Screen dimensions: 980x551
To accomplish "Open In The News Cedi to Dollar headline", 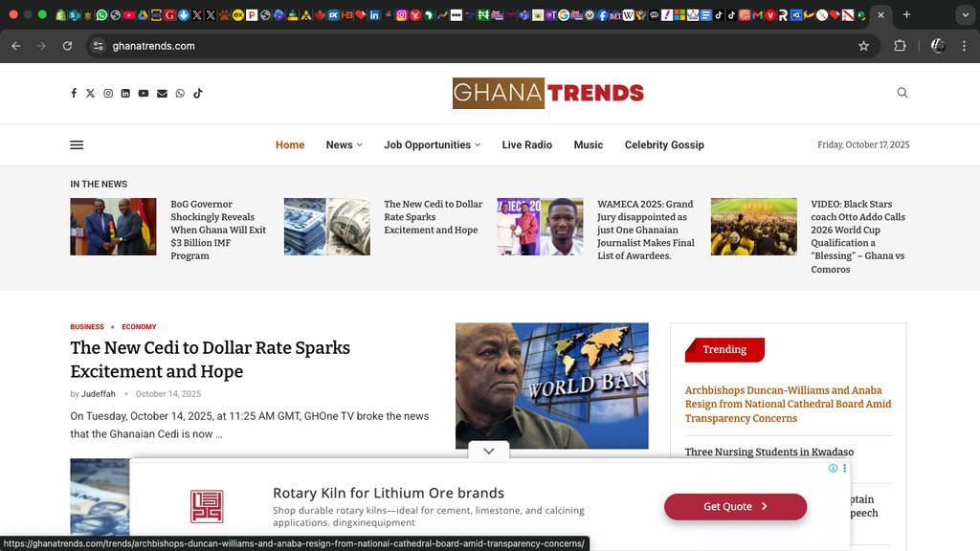I will coord(433,217).
